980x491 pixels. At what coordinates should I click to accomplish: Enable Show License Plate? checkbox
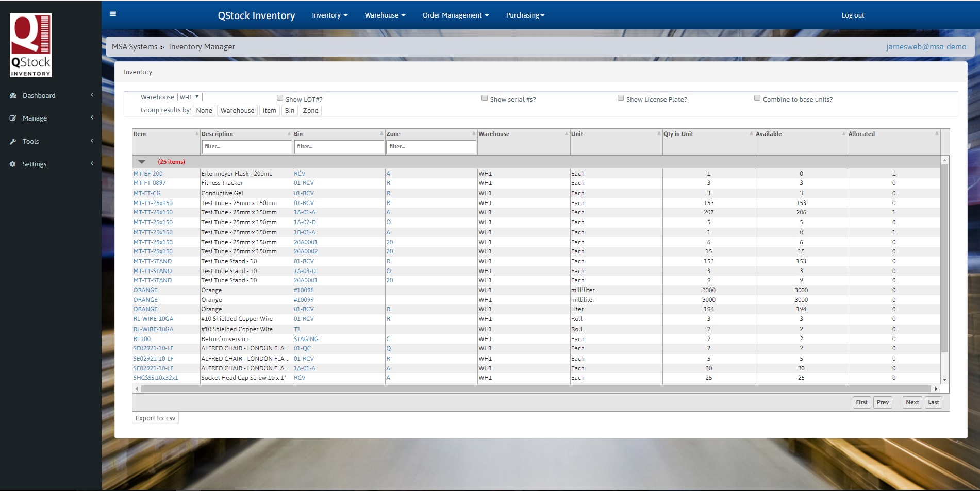click(621, 98)
